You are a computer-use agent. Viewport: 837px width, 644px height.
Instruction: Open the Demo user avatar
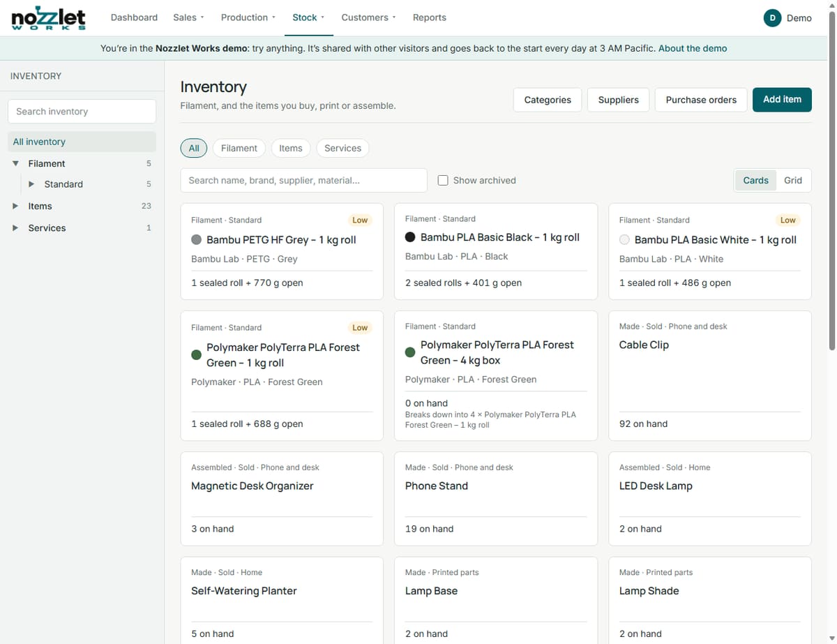point(772,18)
